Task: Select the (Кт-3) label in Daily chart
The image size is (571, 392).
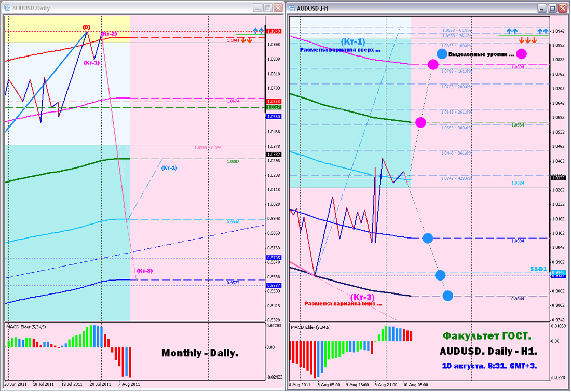Action: point(145,271)
